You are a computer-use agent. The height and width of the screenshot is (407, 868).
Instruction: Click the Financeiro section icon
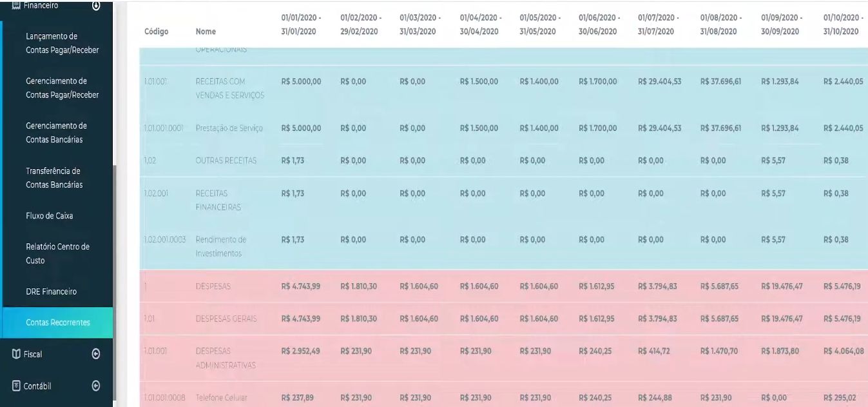(17, 5)
